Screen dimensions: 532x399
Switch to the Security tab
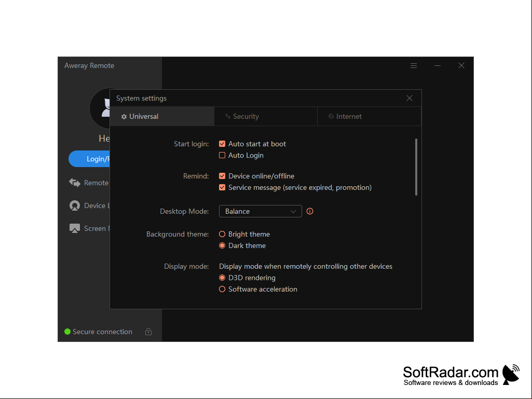click(266, 116)
